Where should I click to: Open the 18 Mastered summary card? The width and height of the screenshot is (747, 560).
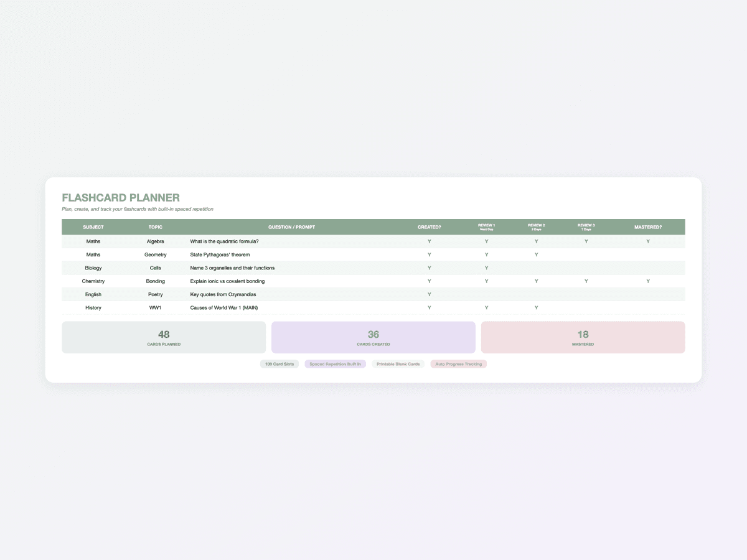coord(583,337)
